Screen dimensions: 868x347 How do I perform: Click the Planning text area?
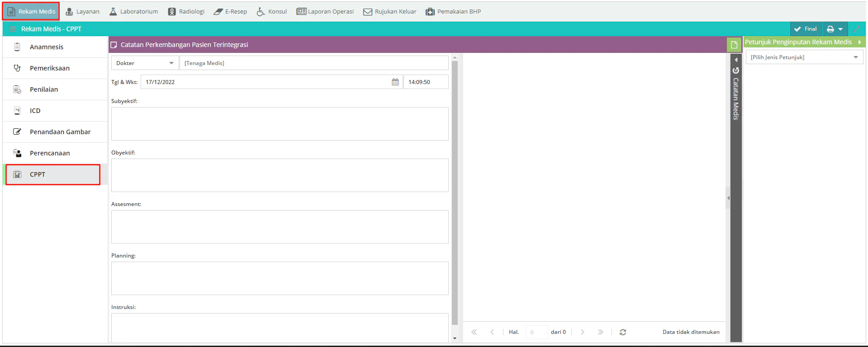(x=280, y=278)
